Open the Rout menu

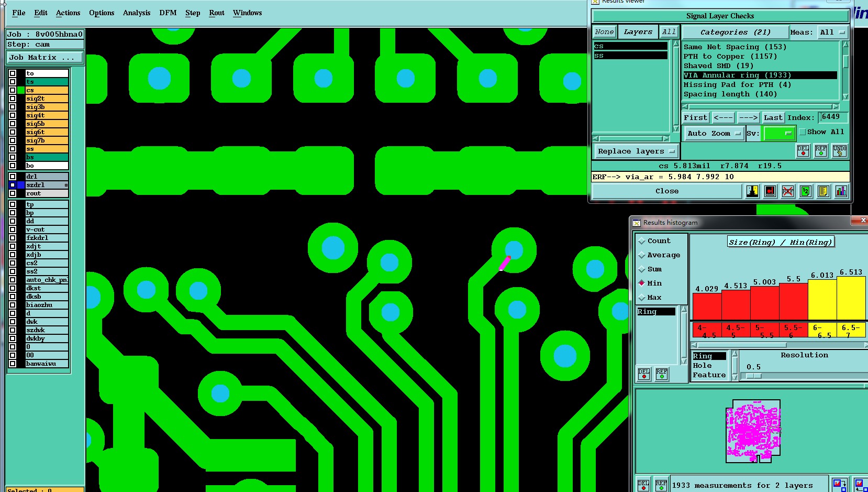coord(217,13)
